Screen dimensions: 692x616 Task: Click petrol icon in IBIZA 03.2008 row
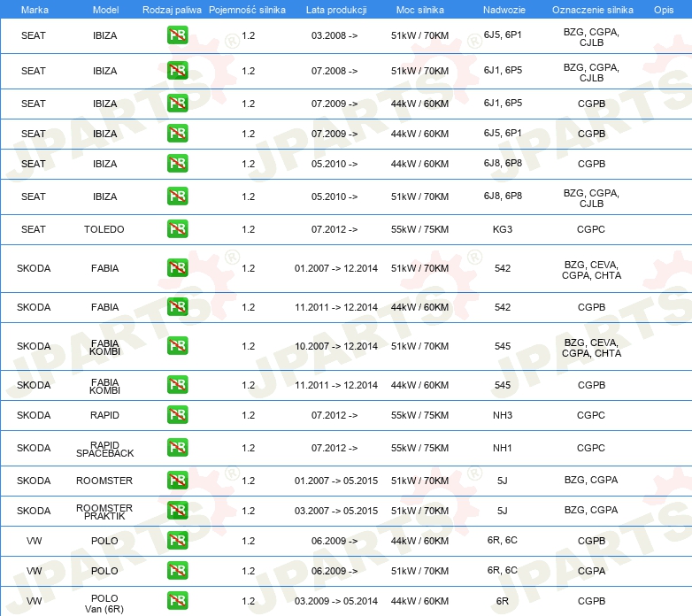177,35
